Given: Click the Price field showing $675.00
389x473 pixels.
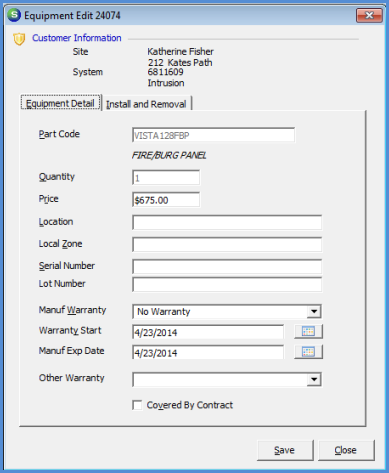Looking at the screenshot, I should (166, 200).
